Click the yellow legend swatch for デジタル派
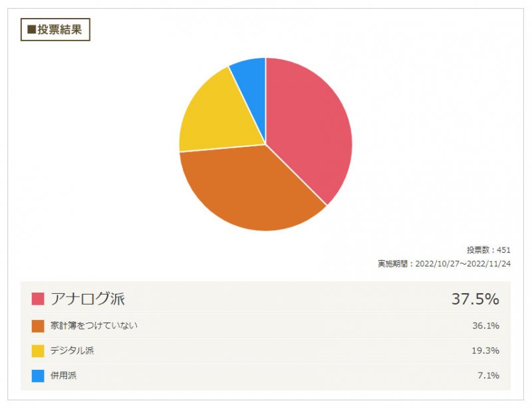The image size is (532, 409). (38, 351)
